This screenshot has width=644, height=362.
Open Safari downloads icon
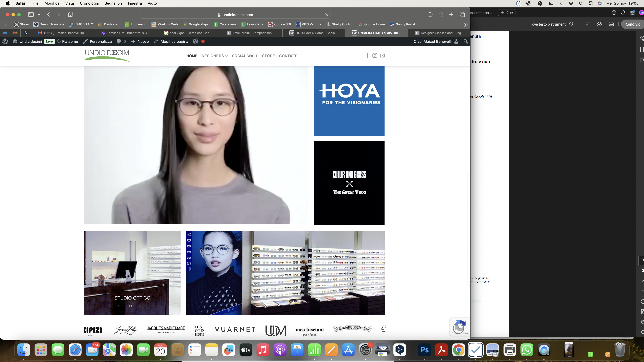tap(430, 15)
